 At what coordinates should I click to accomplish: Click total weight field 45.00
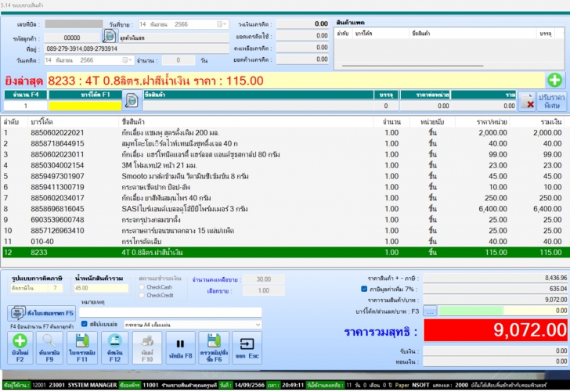[x=101, y=288]
